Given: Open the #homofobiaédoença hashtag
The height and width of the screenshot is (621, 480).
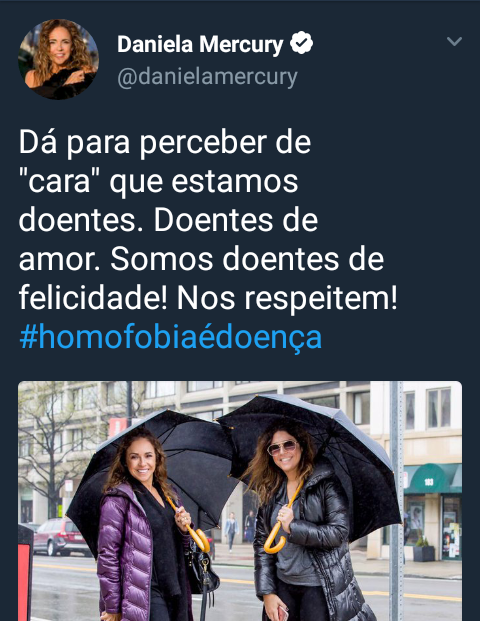Looking at the screenshot, I should [x=171, y=338].
